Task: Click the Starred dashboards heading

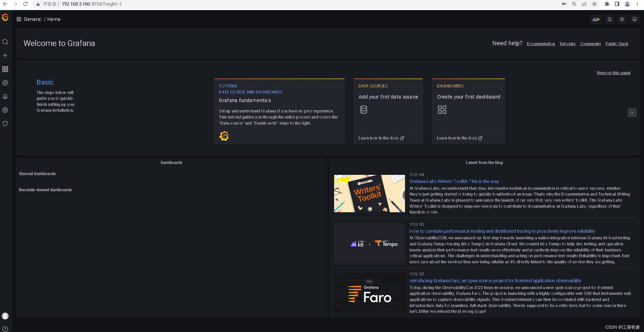Action: (37, 174)
